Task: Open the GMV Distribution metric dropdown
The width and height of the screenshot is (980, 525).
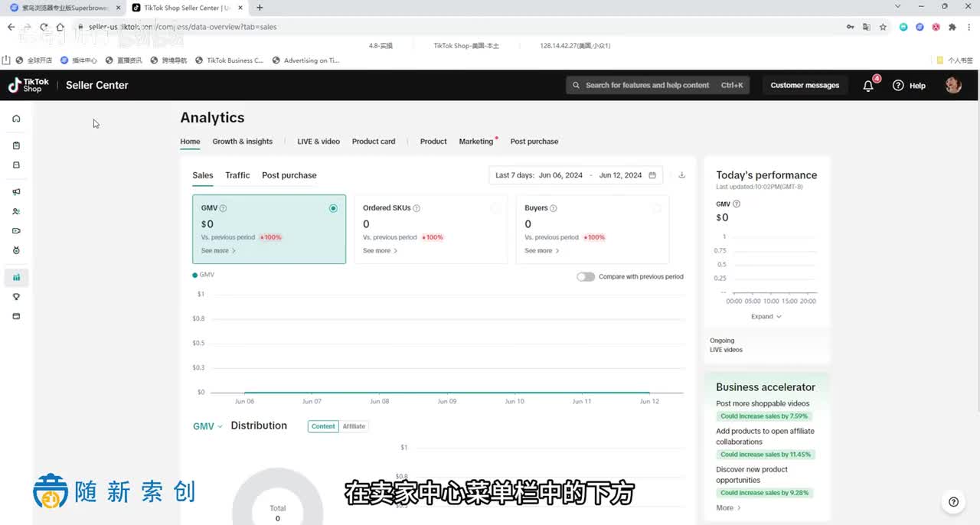Action: coord(207,426)
